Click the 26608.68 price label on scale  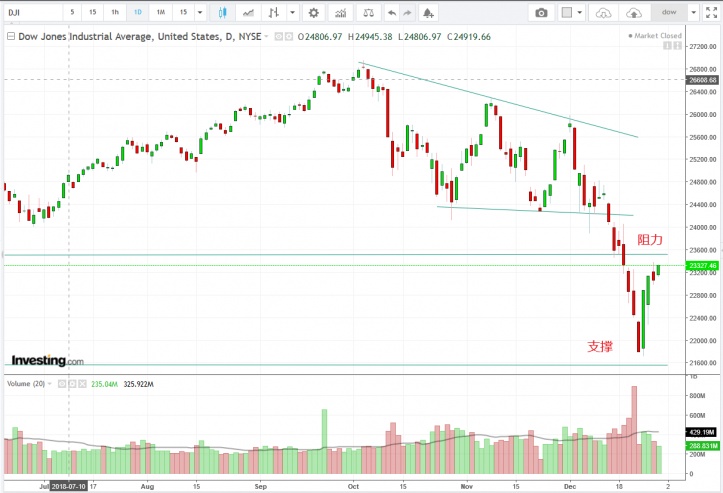click(703, 80)
